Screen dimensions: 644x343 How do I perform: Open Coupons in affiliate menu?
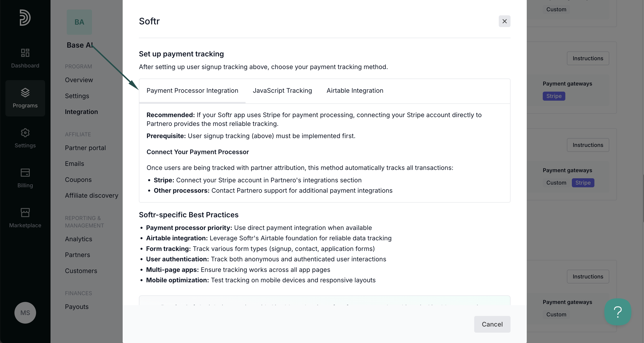point(78,180)
